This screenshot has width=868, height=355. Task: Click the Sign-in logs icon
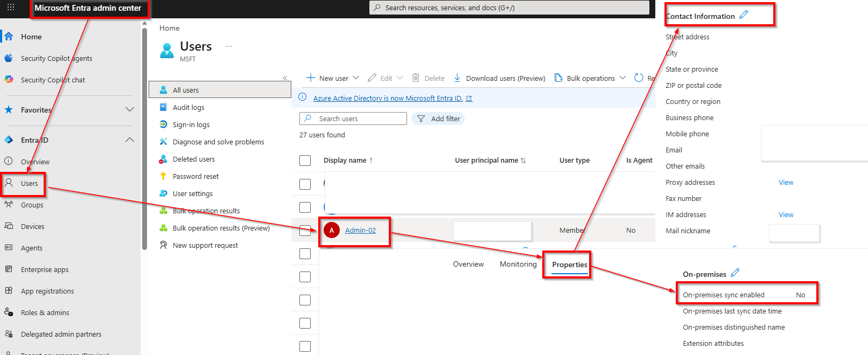coord(163,124)
